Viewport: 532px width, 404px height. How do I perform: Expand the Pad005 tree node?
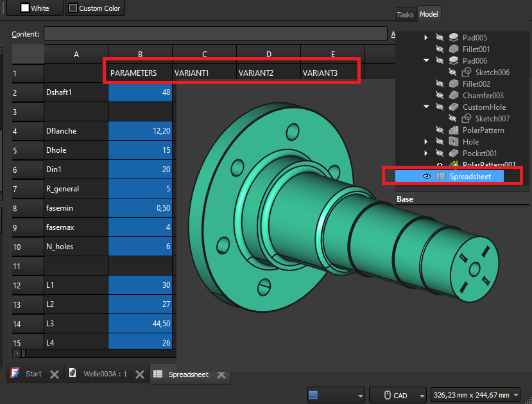coord(426,37)
